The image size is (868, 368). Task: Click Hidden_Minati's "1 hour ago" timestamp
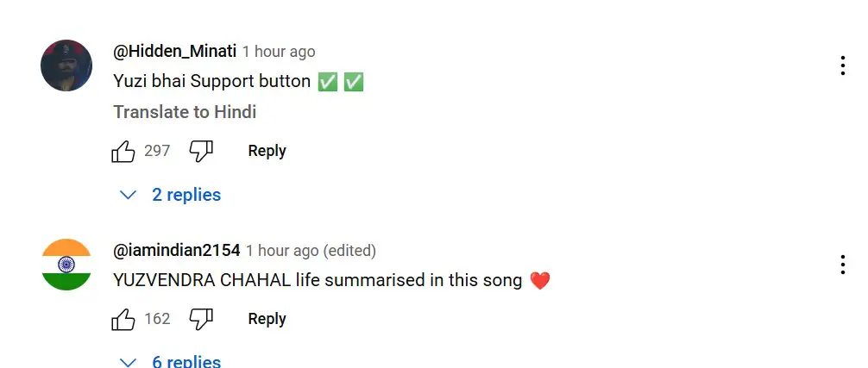coord(279,52)
